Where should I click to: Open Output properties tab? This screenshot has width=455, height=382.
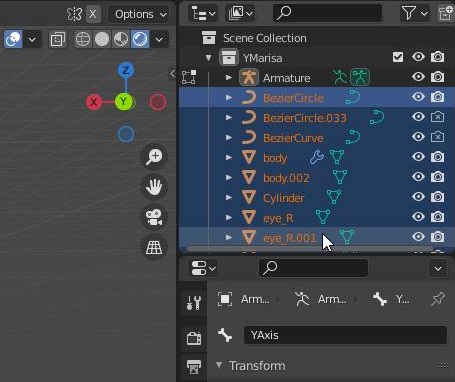point(194,367)
